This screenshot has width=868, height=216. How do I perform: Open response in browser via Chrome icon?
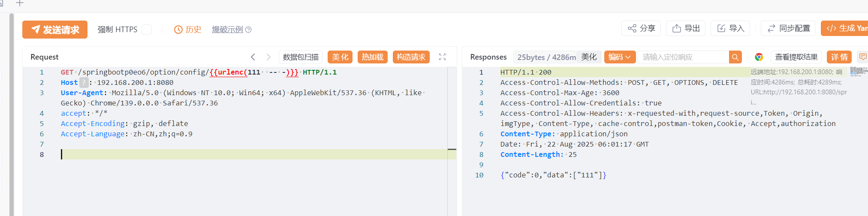tap(759, 57)
